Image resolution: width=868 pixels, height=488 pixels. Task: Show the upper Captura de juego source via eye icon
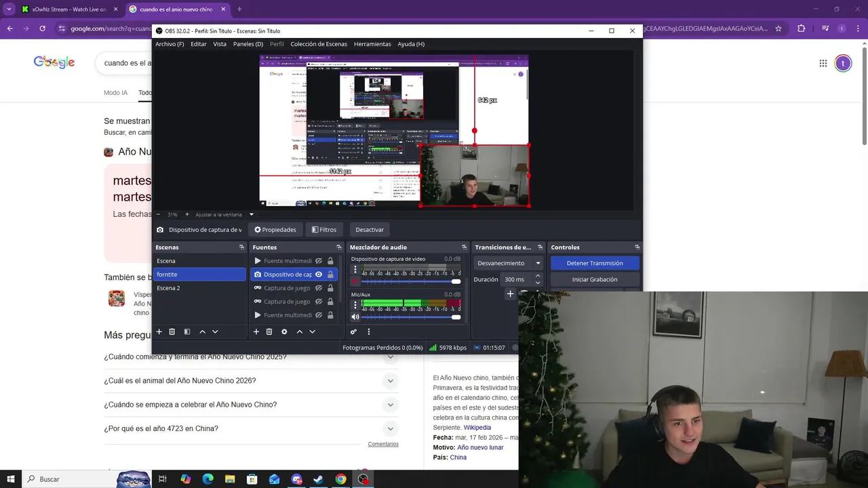coord(319,288)
